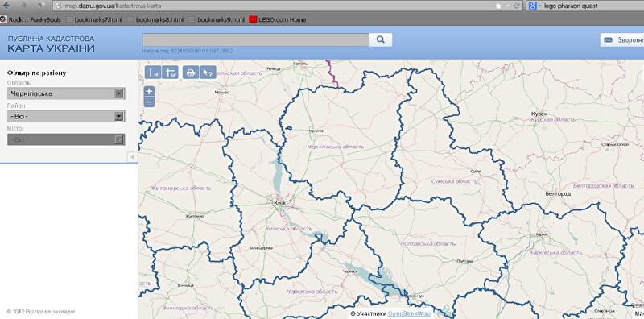Select the area measurement tool
Screen dimensions: 644x319
pyautogui.click(x=170, y=72)
